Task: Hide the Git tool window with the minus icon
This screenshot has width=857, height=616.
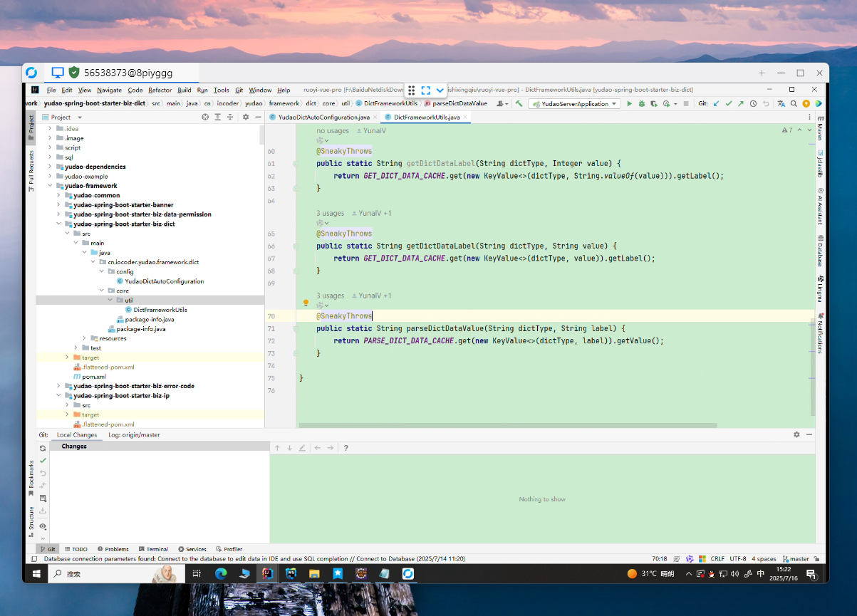Action: pos(810,434)
